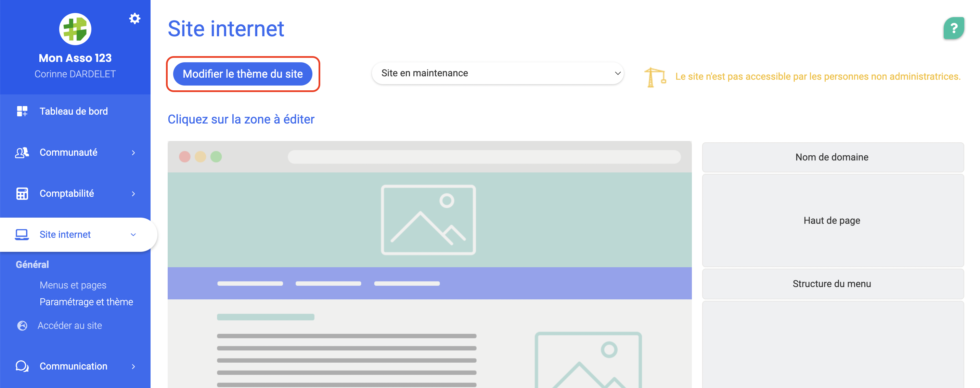
Task: Click Modifier le thème du site button
Action: pos(243,74)
